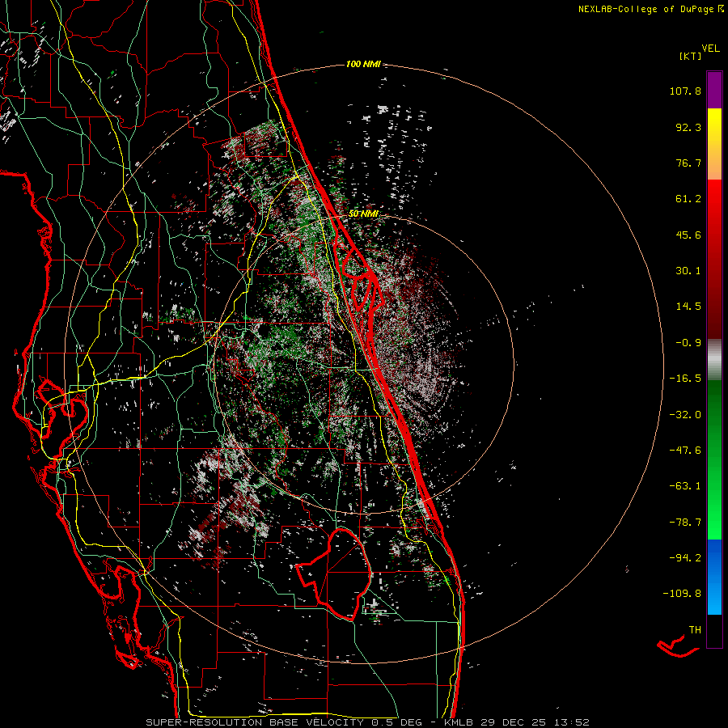Click the VEL label above the color scale
This screenshot has height=728, width=728.
[x=710, y=49]
